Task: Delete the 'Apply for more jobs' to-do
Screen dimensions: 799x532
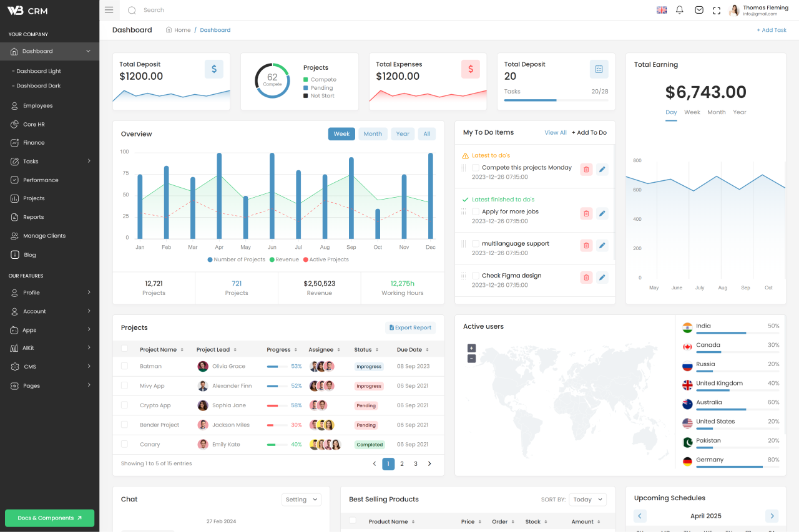Action: point(586,213)
